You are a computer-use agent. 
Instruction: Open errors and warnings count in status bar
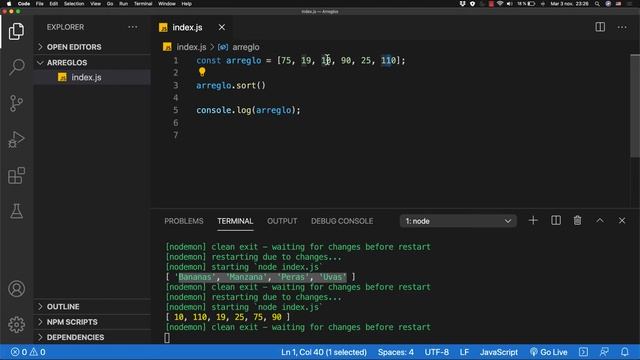point(28,352)
